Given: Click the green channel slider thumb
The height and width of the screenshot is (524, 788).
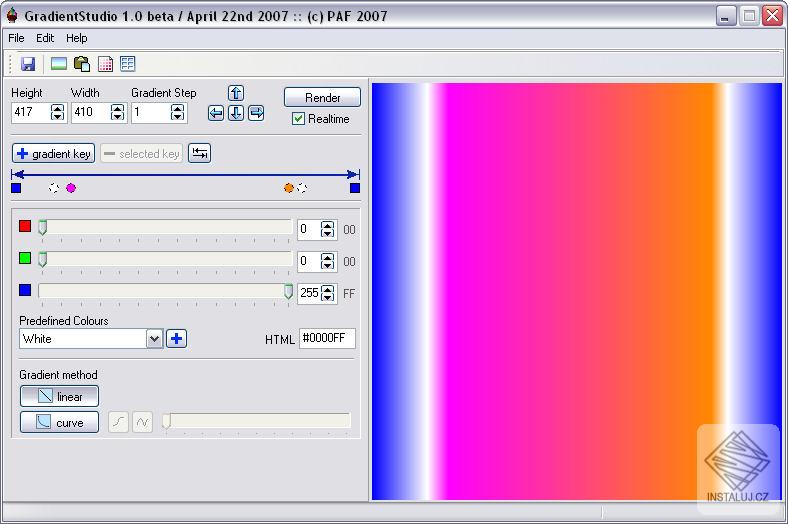Looking at the screenshot, I should tap(43, 259).
